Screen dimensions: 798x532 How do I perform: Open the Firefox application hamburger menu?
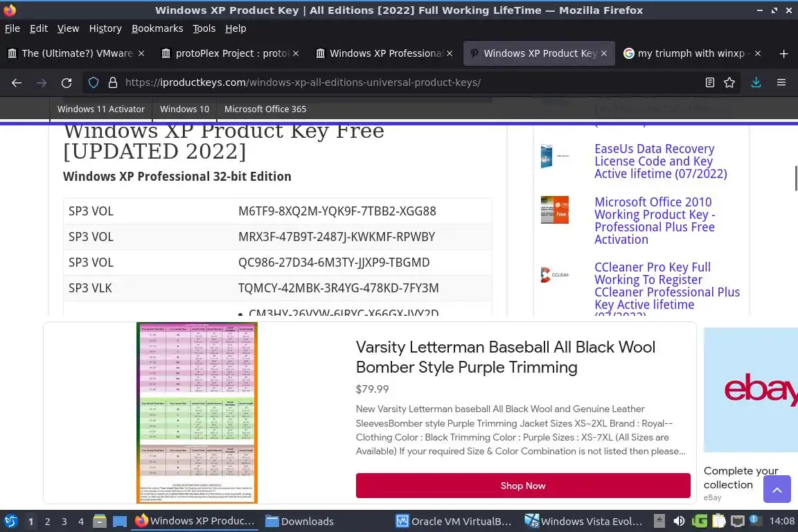point(781,82)
